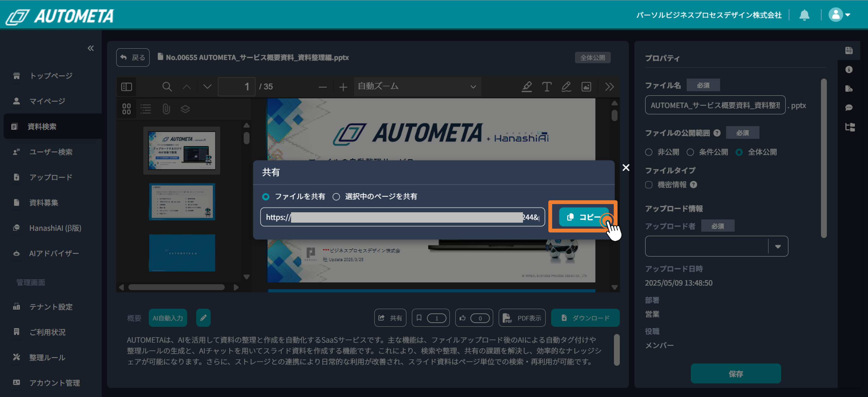Zoom in with the plus icon

343,87
